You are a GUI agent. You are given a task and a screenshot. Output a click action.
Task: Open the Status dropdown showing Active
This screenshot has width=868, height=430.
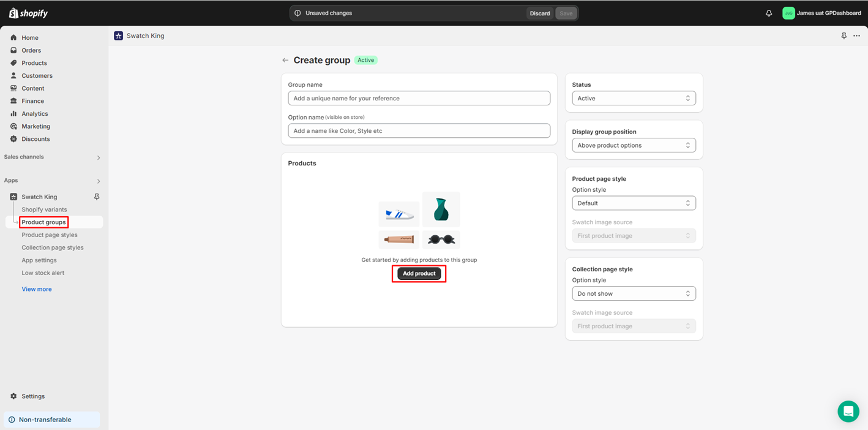[x=634, y=98]
